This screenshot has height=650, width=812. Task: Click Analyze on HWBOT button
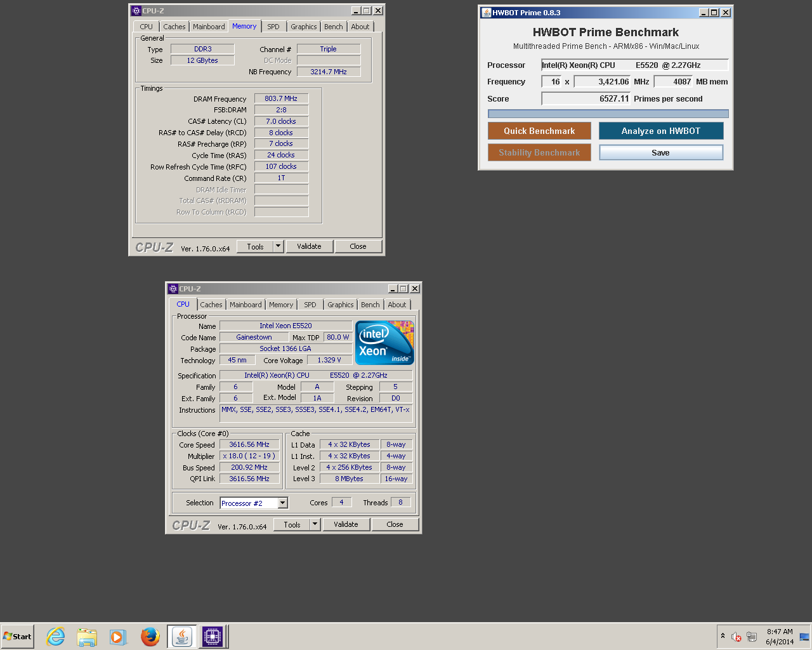[x=661, y=131]
